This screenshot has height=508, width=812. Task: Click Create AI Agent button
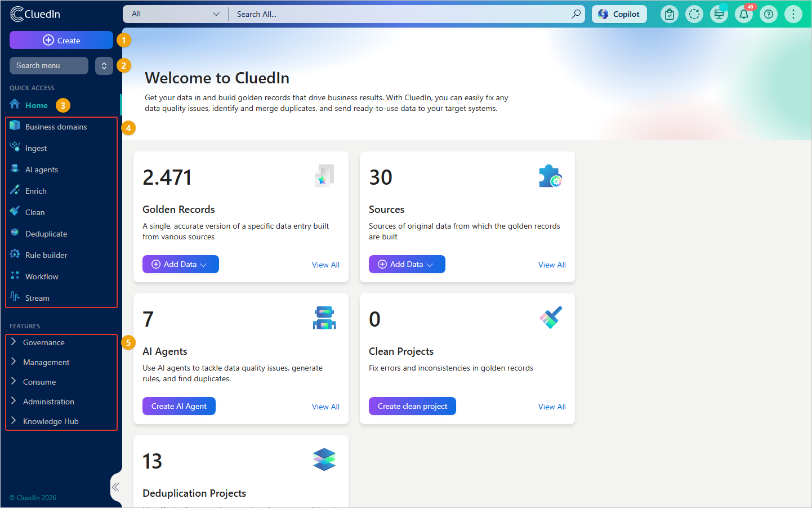179,406
